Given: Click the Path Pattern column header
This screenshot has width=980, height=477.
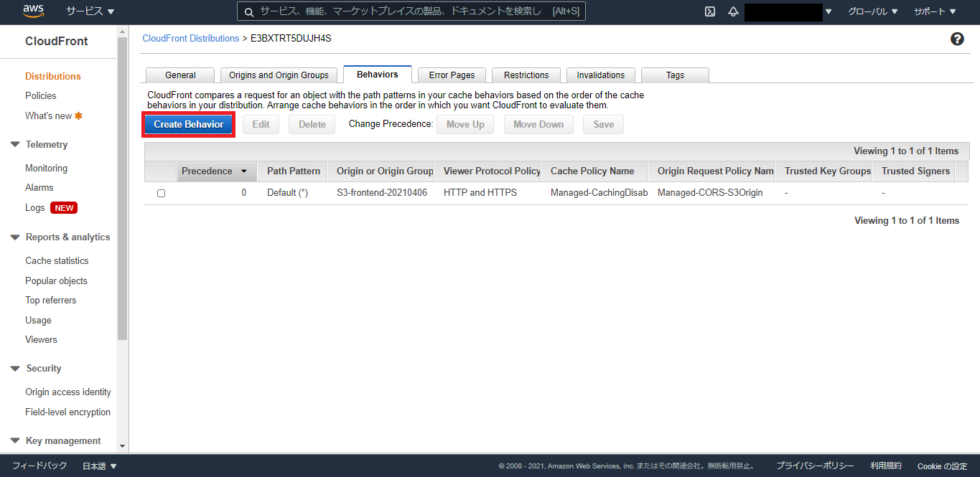Looking at the screenshot, I should coord(294,171).
